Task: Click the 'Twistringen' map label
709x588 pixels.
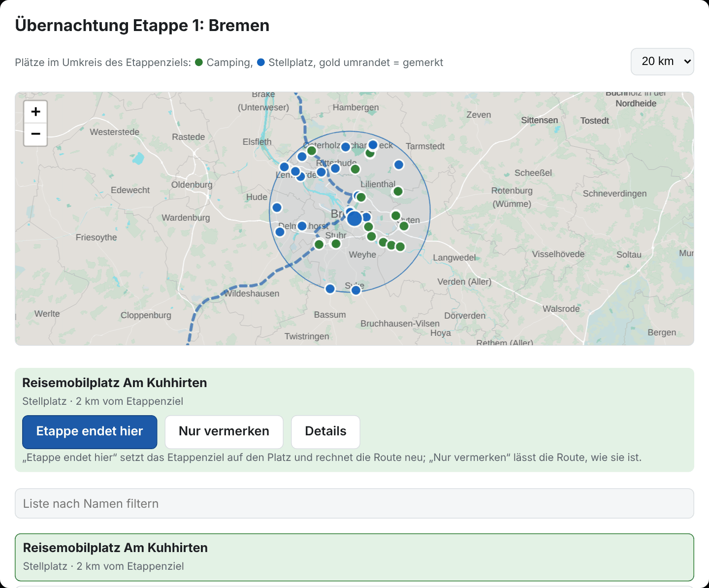Action: [307, 336]
